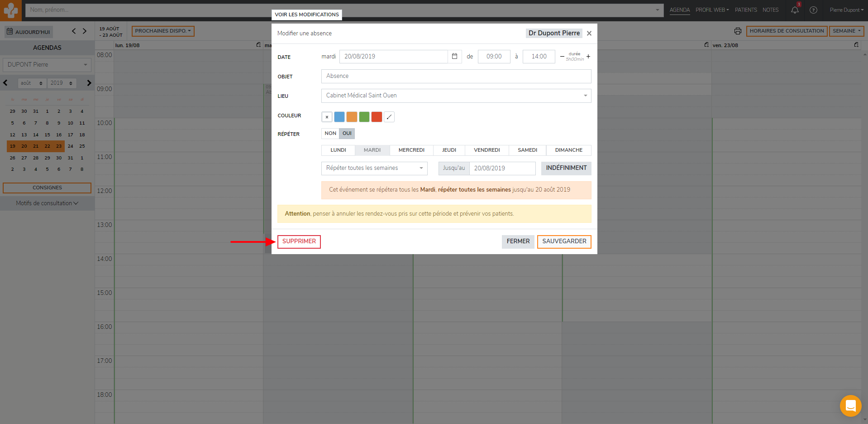
Task: Open the PATIENTS menu
Action: click(x=745, y=10)
